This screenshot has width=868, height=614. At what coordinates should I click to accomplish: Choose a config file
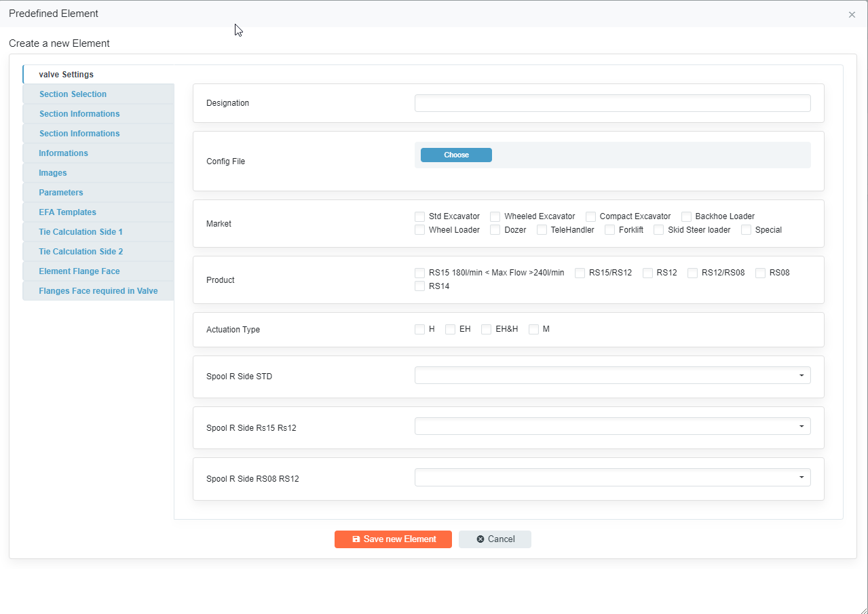tap(456, 155)
